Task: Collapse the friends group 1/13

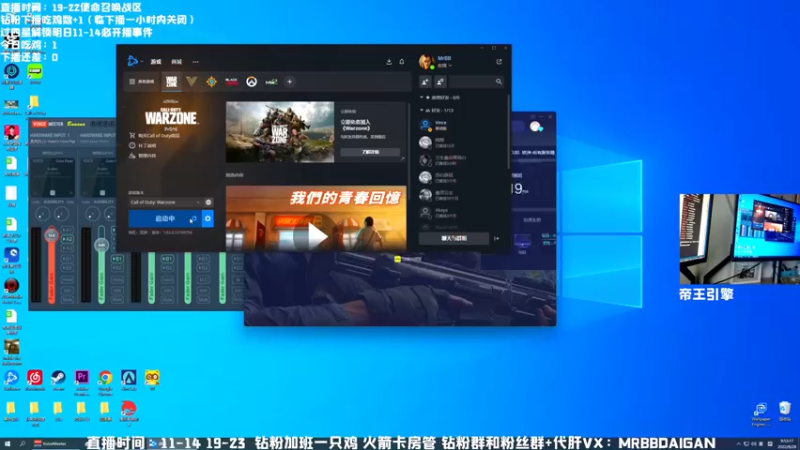Action: [436, 110]
